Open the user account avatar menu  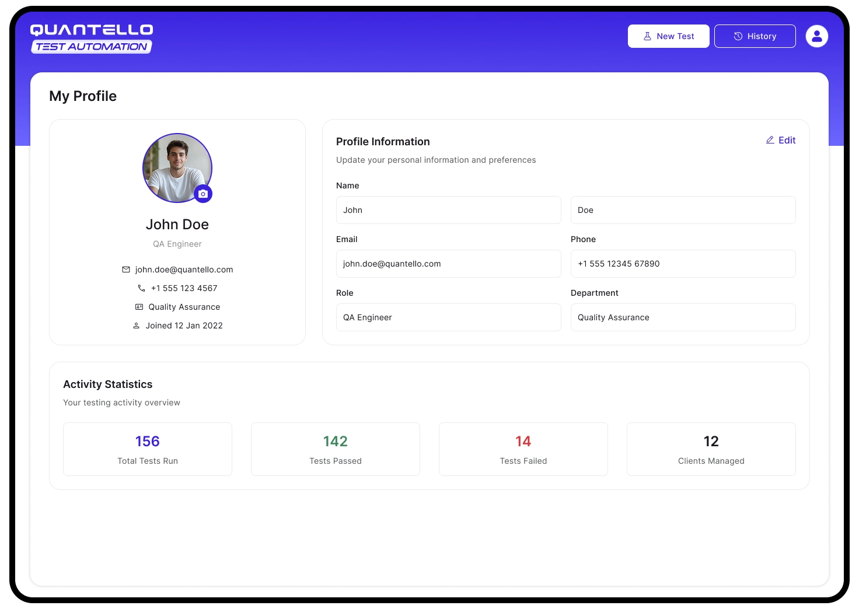coord(817,36)
